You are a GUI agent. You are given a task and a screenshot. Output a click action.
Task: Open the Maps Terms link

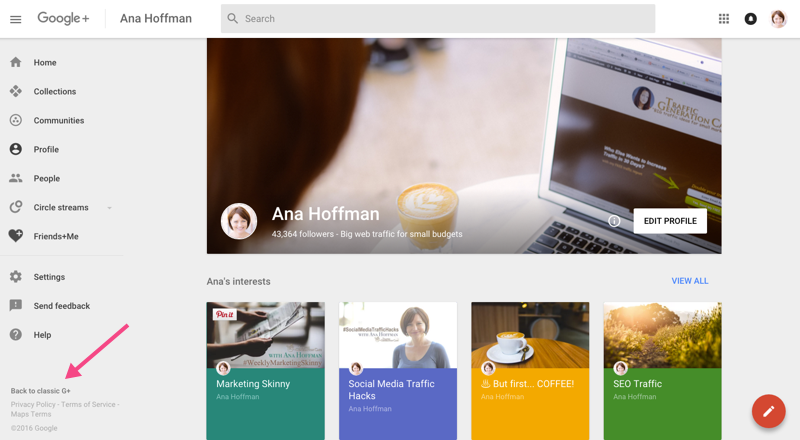[31, 414]
